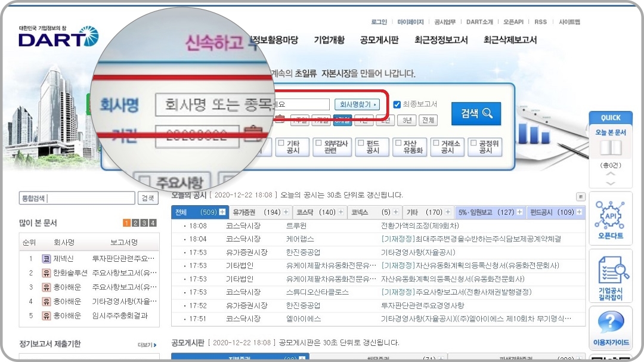Open the 회사명찾기 company finder
This screenshot has width=644, height=362.
pyautogui.click(x=357, y=104)
